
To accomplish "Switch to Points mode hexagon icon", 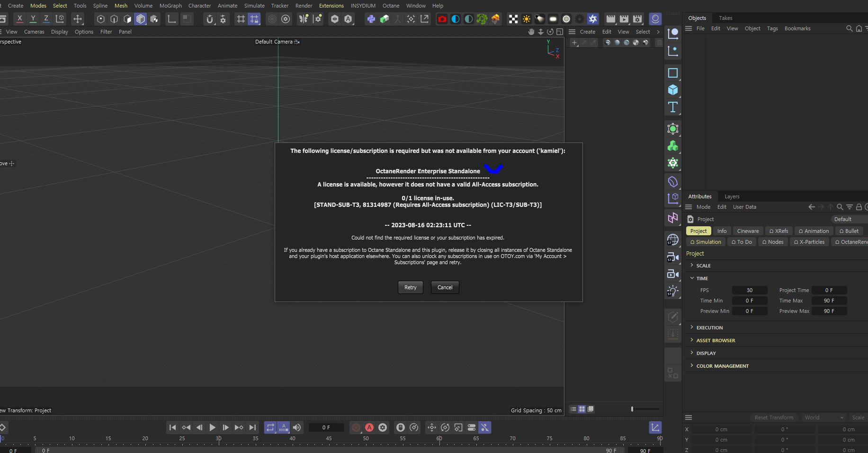I will (x=100, y=19).
